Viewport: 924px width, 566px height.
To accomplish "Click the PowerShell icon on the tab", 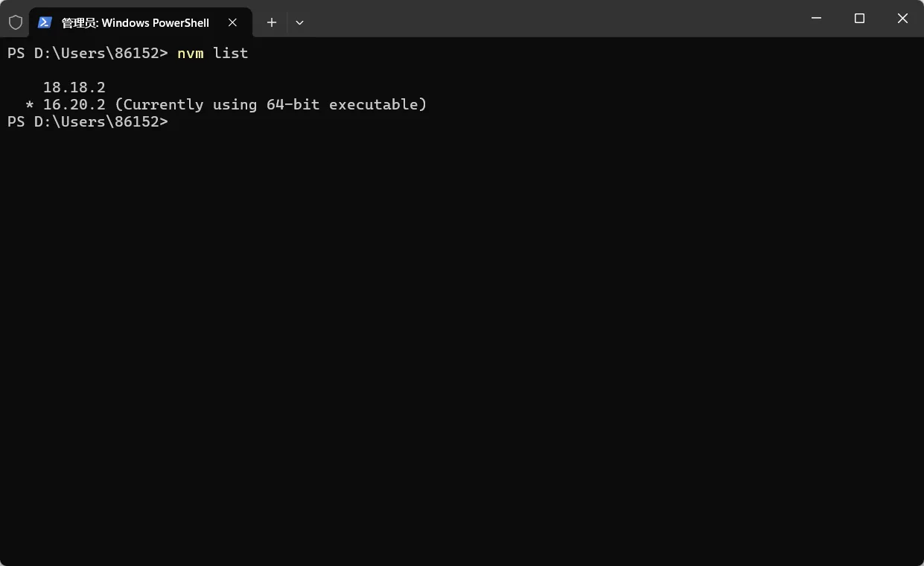I will 45,22.
